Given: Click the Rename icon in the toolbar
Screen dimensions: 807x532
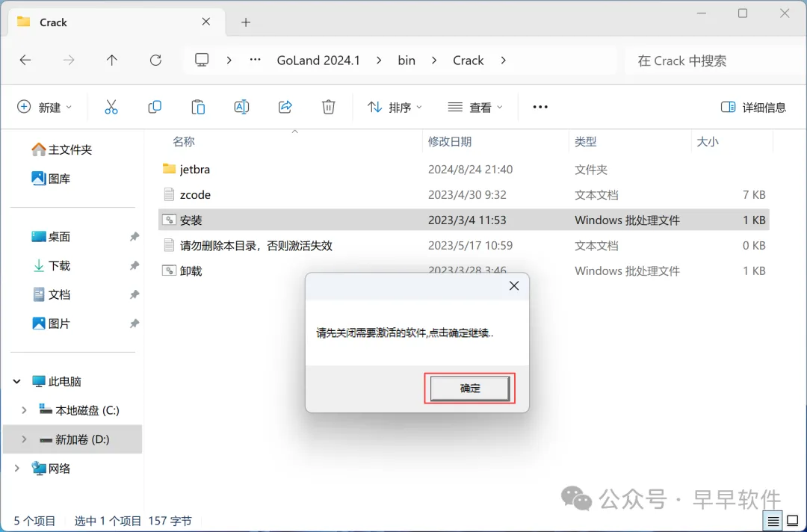Looking at the screenshot, I should (x=241, y=107).
